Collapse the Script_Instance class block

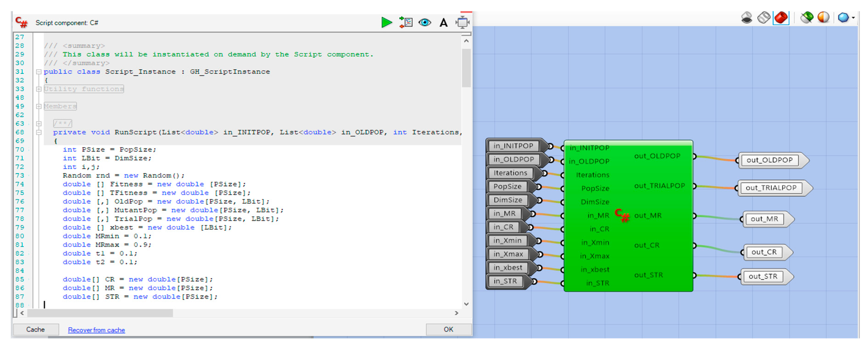(x=39, y=72)
